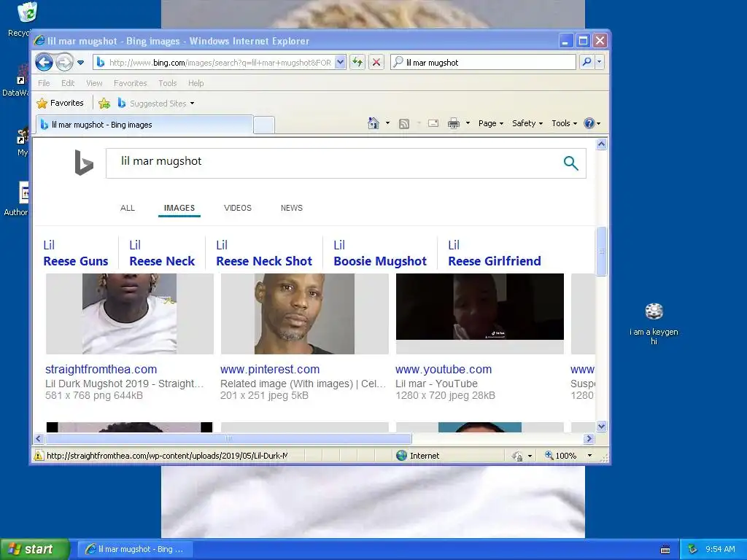Open related search 'Lil Boosie Mugshot'

380,253
